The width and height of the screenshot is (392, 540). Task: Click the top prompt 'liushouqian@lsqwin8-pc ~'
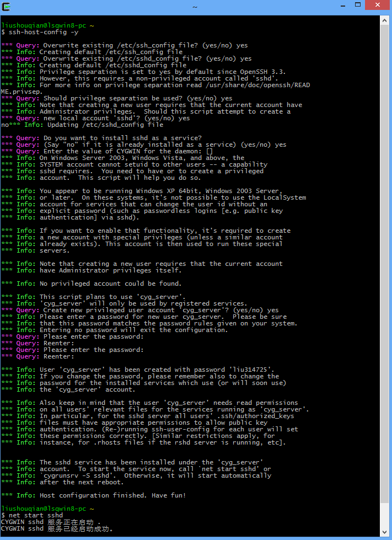47,25
